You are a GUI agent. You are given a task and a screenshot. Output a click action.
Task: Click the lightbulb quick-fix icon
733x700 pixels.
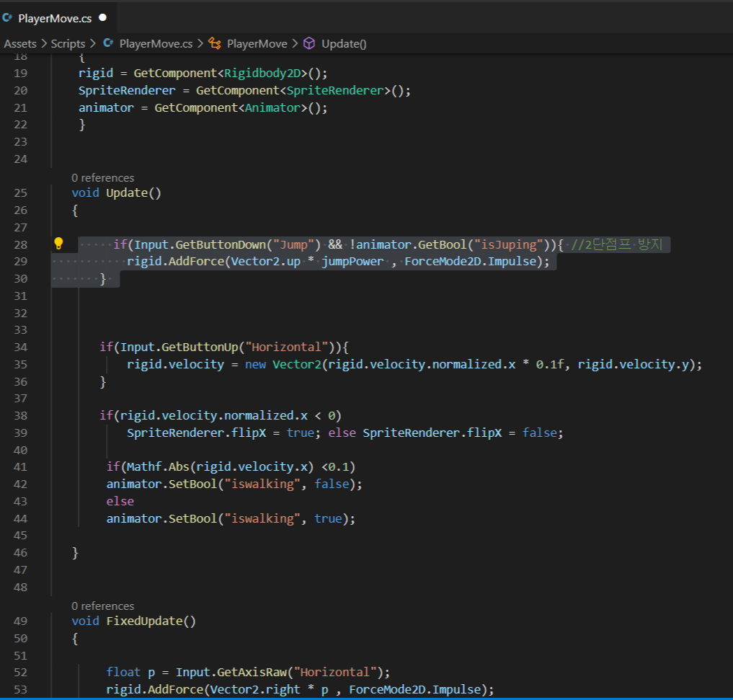coord(58,244)
